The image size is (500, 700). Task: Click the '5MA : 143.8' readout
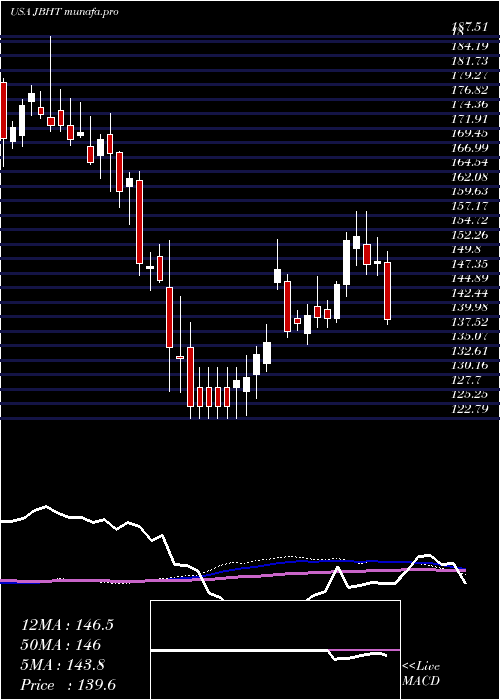[x=62, y=665]
